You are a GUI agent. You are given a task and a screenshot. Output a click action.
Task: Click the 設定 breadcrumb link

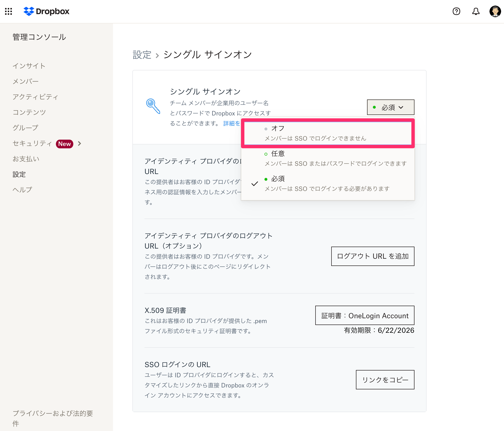point(142,55)
